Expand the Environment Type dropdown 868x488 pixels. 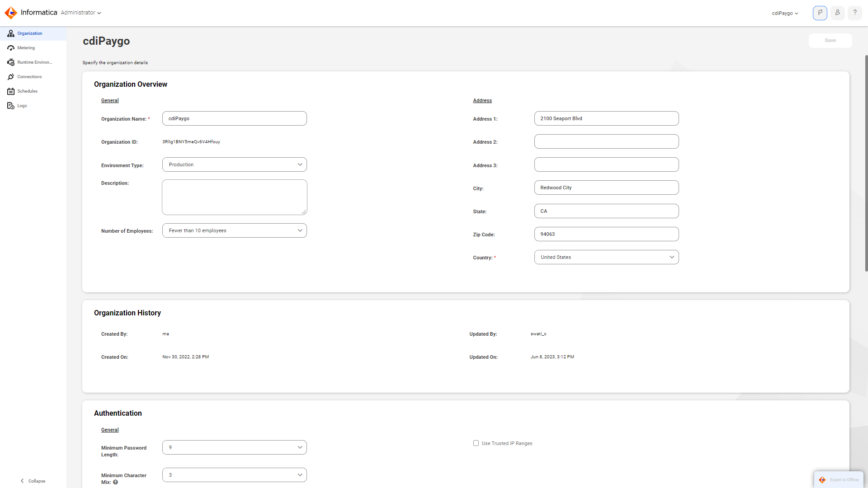[235, 164]
